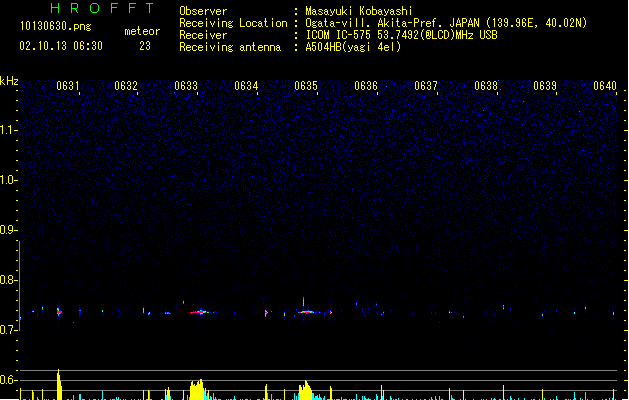The width and height of the screenshot is (629, 400).
Task: Click the meteor count 23
Action: (x=145, y=46)
